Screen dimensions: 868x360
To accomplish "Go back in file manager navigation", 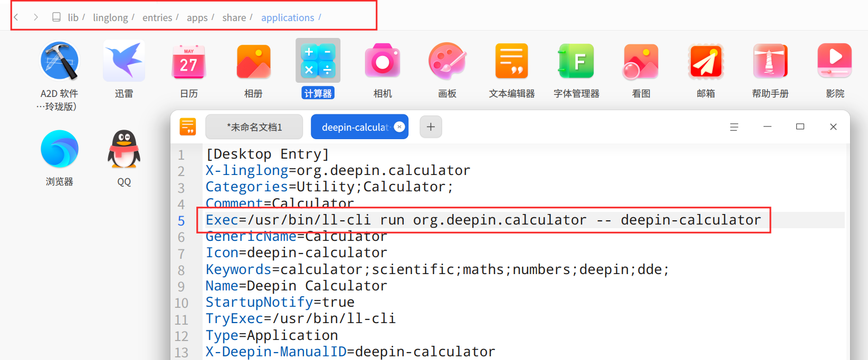I will click(x=16, y=17).
